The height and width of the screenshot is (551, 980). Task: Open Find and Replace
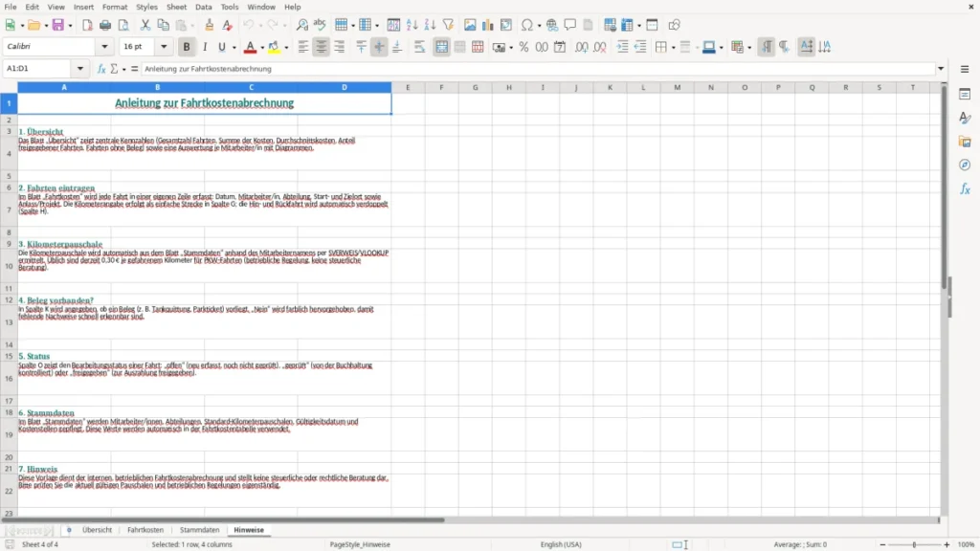[x=301, y=25]
